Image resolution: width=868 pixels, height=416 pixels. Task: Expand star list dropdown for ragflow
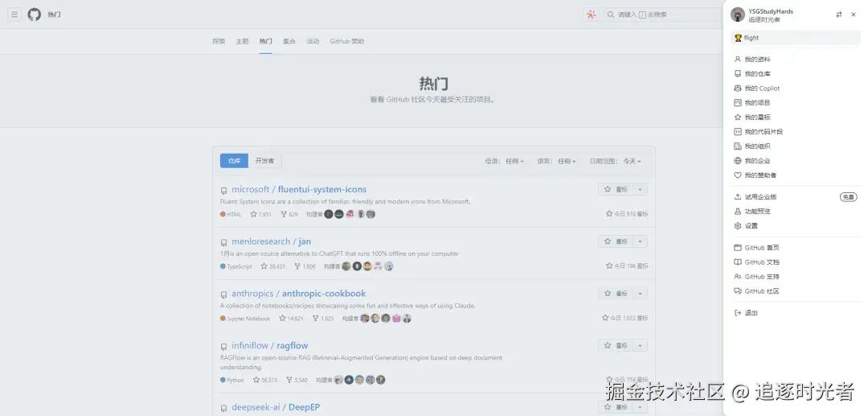(640, 346)
